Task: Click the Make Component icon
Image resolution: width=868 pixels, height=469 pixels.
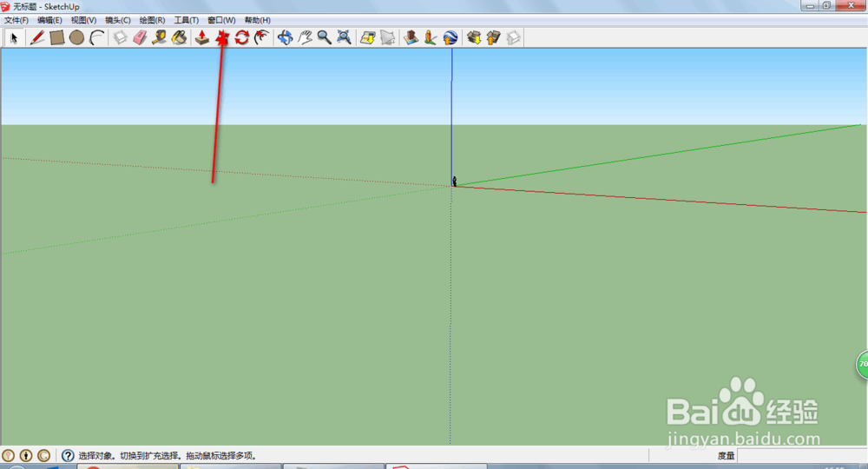Action: 120,37
